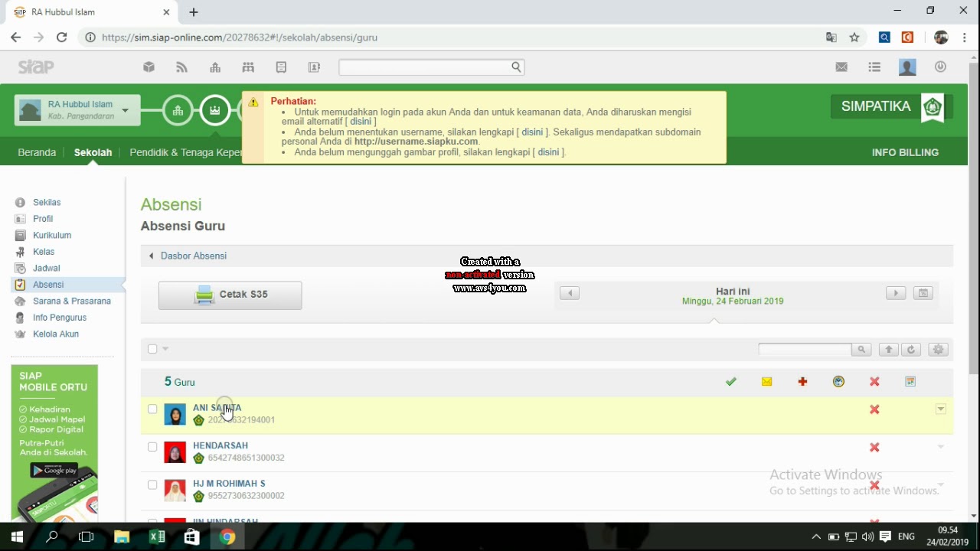Click the Cetak S35 button
This screenshot has height=551, width=980.
(230, 295)
